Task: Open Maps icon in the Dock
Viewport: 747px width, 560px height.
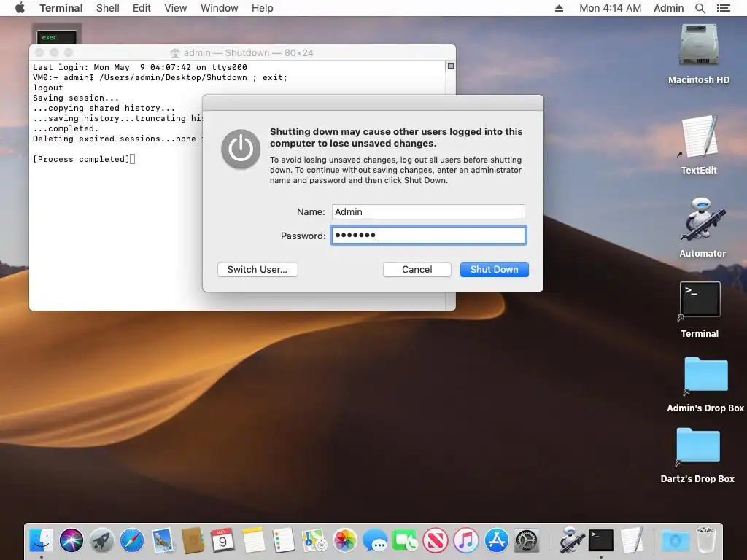Action: click(x=314, y=540)
